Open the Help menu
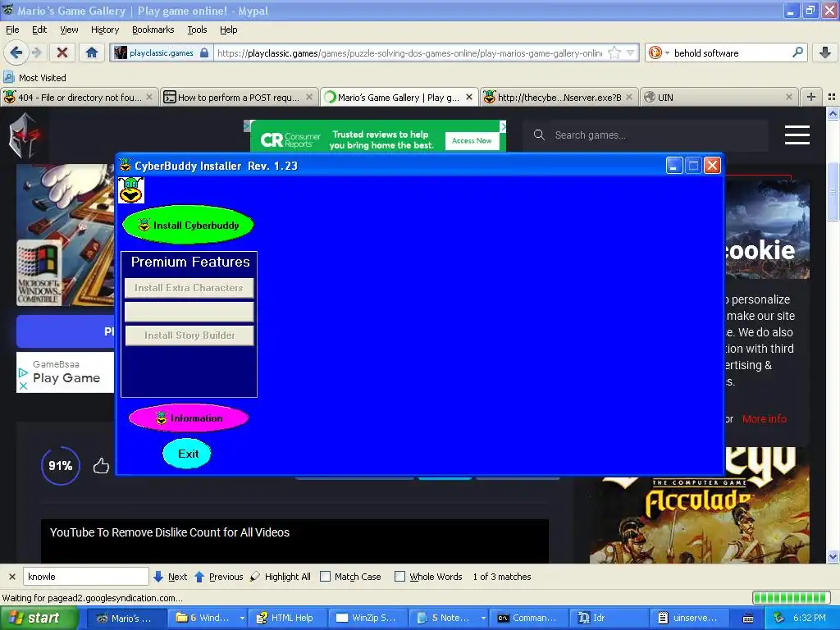840x630 pixels. (x=228, y=30)
